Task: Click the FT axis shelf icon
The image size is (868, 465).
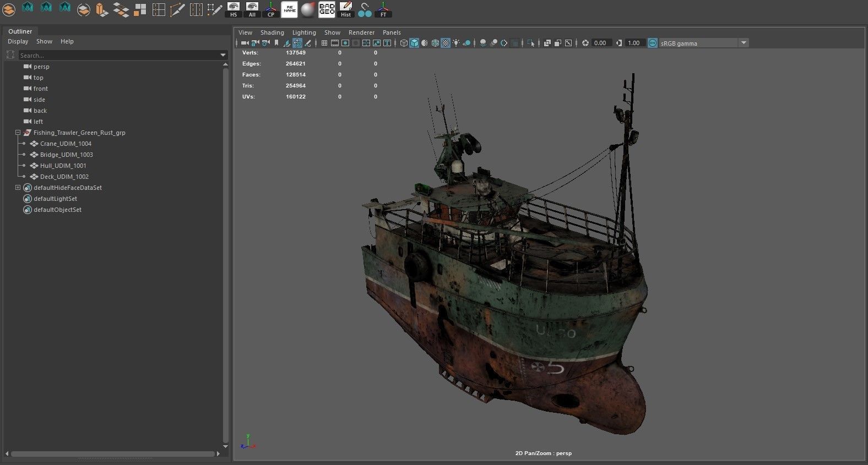Action: pyautogui.click(x=383, y=9)
